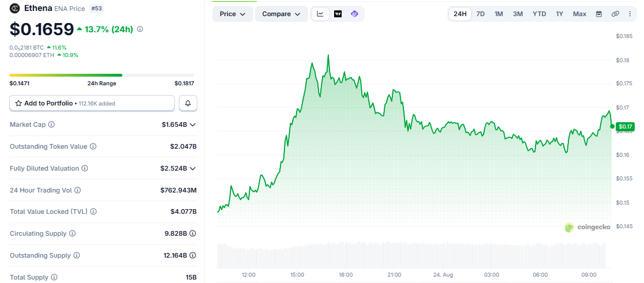Select the Max timeframe
This screenshot has height=283, width=644.
click(x=579, y=14)
